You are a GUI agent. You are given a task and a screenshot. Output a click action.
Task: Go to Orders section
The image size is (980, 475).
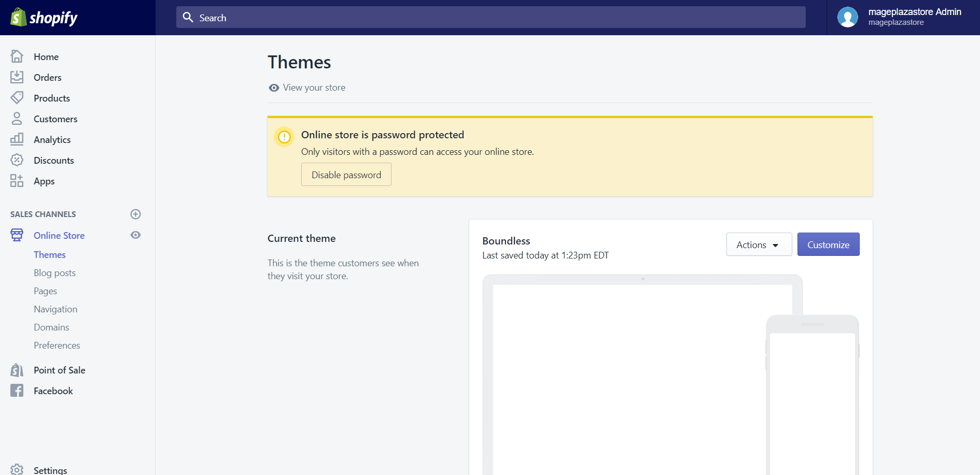click(x=48, y=77)
